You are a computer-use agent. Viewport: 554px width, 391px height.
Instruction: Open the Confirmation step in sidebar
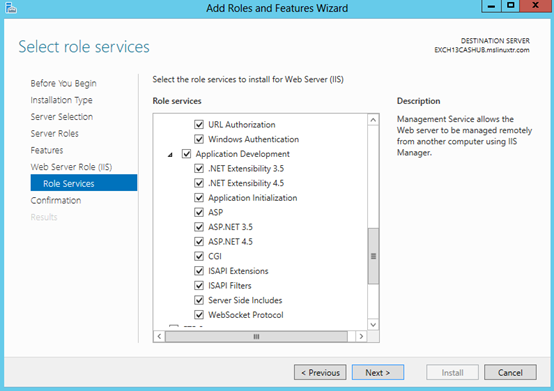(x=56, y=200)
